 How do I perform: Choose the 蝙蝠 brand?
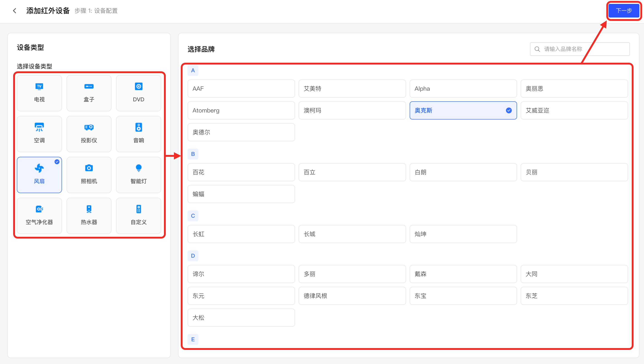pos(241,194)
